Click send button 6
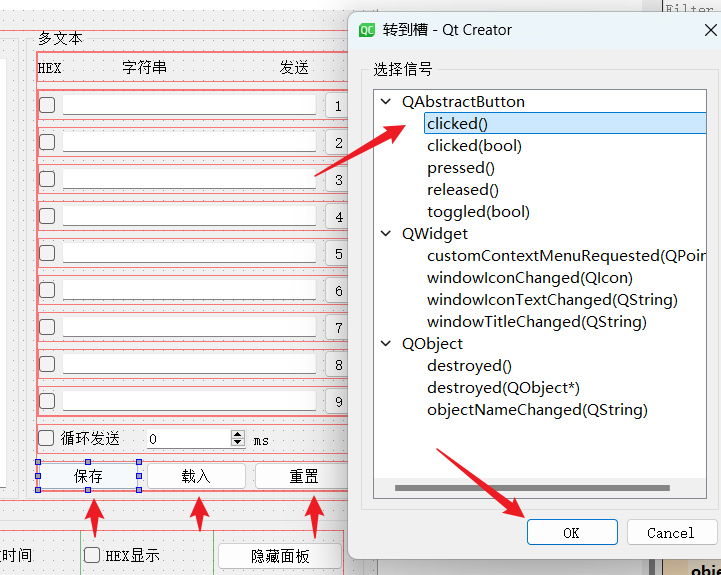The image size is (721, 575). (338, 291)
